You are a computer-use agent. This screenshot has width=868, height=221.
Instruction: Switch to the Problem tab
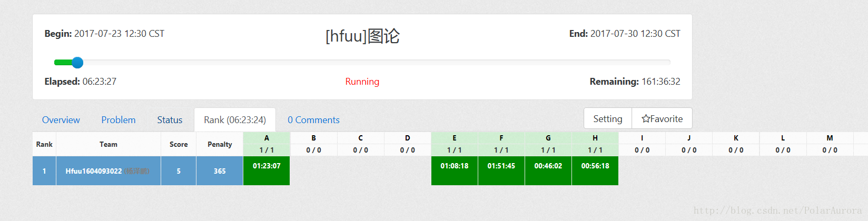pos(119,120)
